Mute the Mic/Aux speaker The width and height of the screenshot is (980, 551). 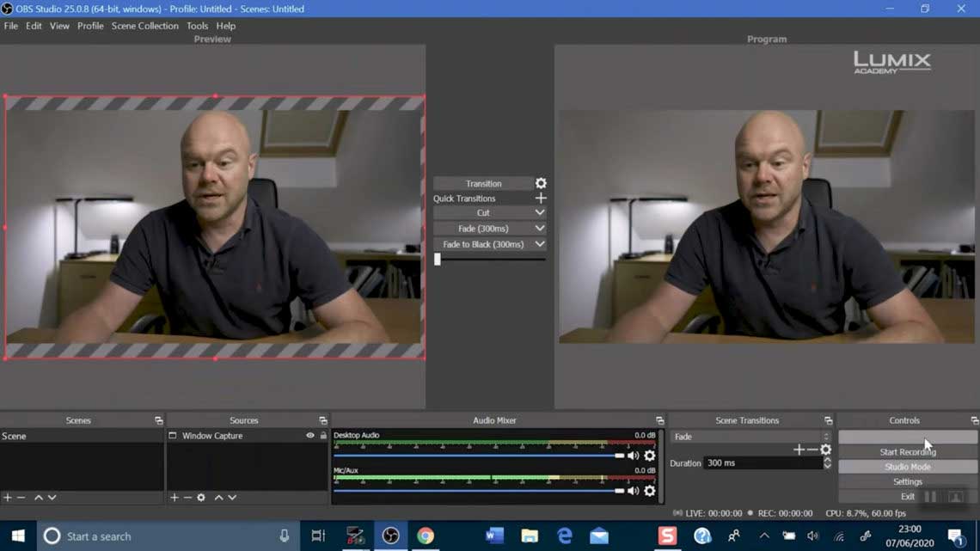pyautogui.click(x=634, y=491)
